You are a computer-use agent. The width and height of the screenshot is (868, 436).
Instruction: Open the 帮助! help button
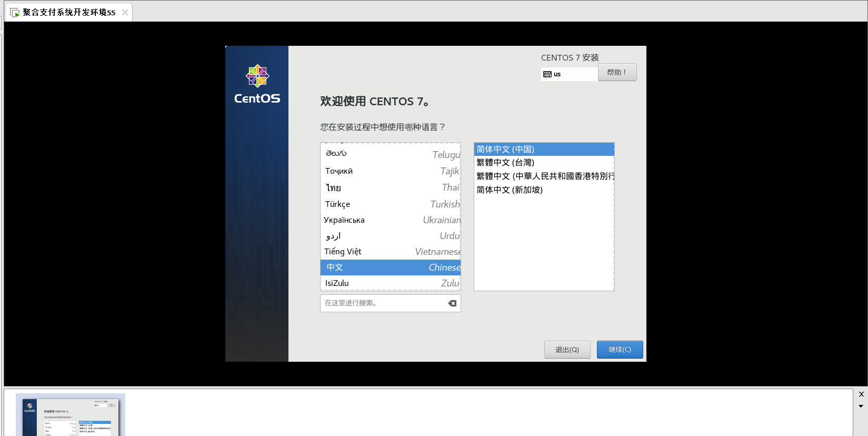click(617, 72)
